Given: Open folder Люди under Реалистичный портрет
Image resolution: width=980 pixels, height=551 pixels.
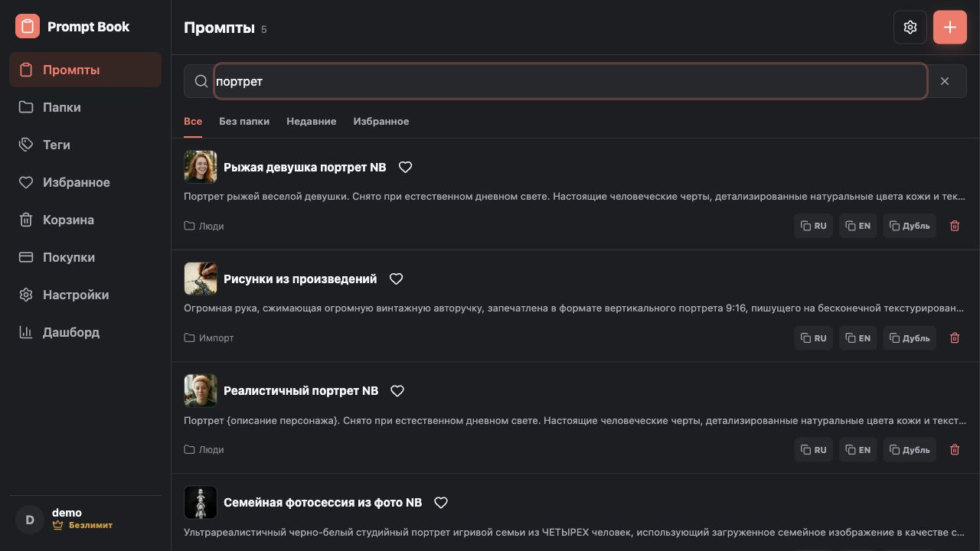Looking at the screenshot, I should 204,449.
